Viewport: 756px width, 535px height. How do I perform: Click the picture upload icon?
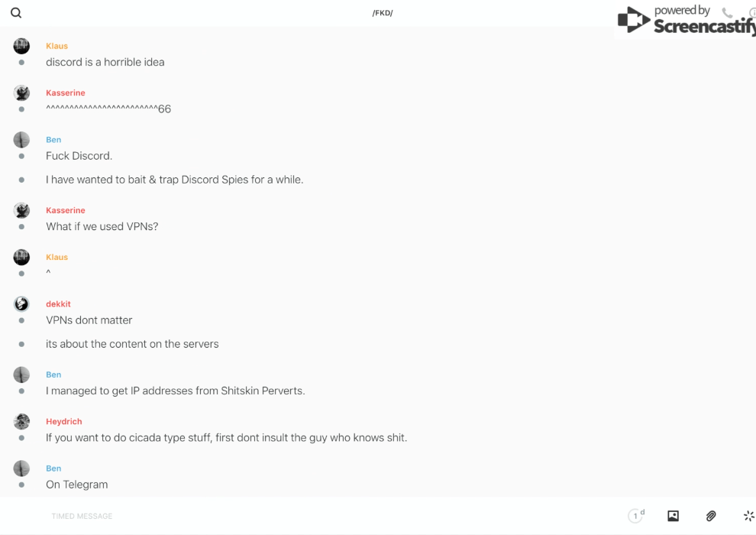pyautogui.click(x=673, y=516)
